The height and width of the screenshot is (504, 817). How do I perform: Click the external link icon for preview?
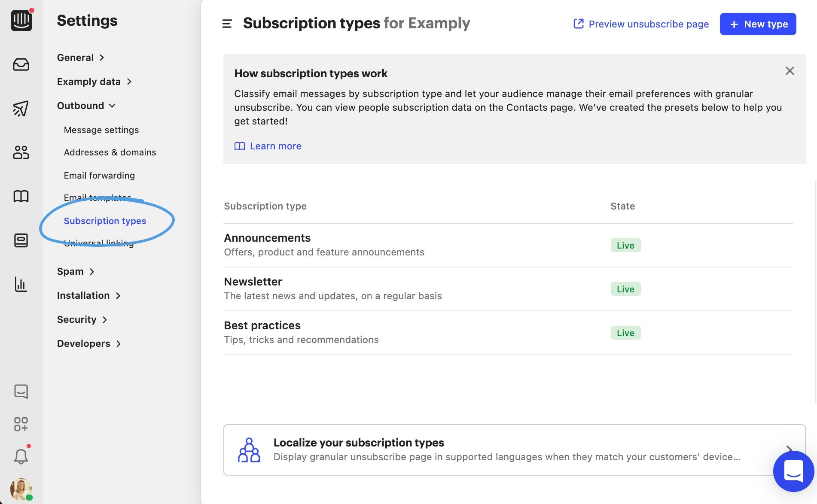[579, 24]
